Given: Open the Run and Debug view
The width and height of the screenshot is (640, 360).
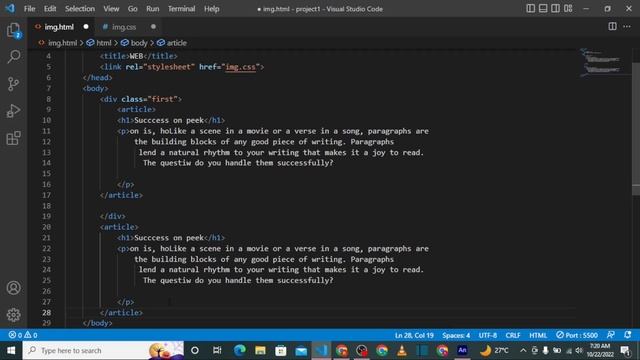Looking at the screenshot, I should tap(13, 111).
